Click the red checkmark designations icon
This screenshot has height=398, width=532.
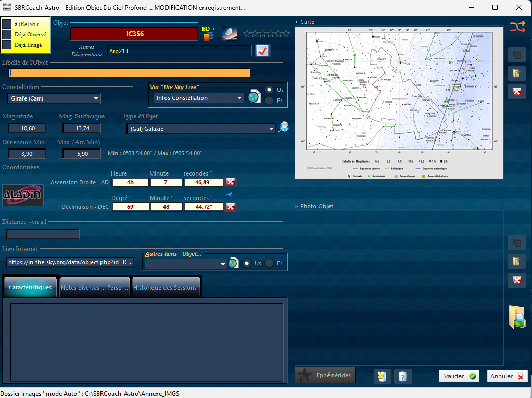(x=262, y=51)
